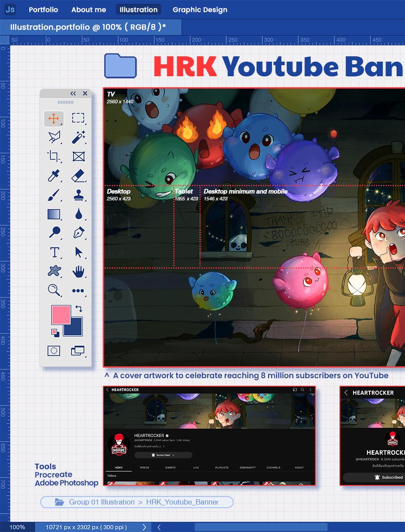The image size is (405, 532).
Task: Click the 100% zoom level field
Action: (x=17, y=527)
